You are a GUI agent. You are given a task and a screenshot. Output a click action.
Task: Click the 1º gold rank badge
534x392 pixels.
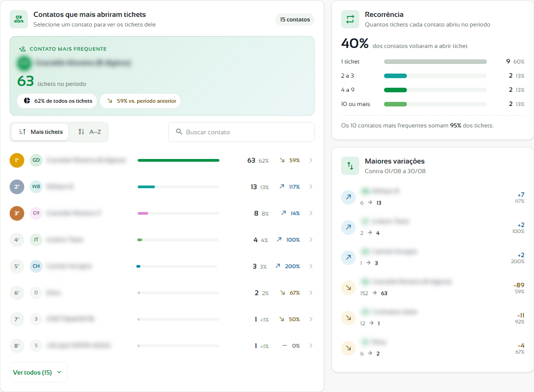(x=17, y=160)
